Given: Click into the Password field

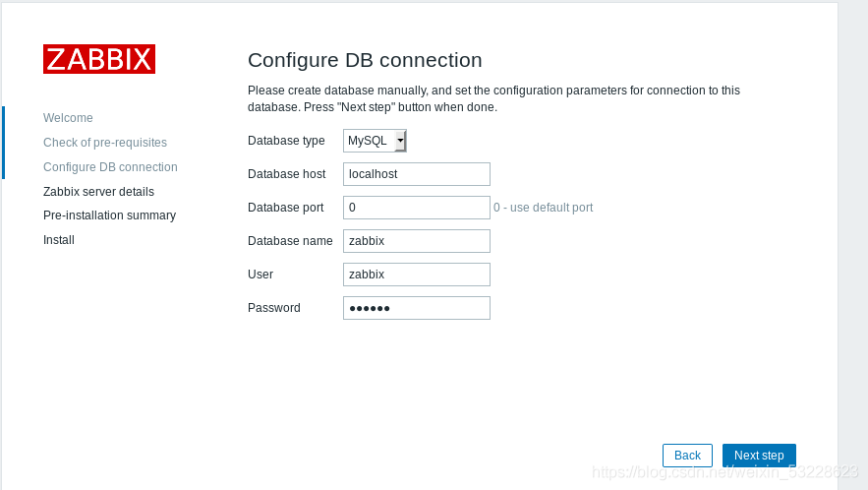Looking at the screenshot, I should 416,308.
